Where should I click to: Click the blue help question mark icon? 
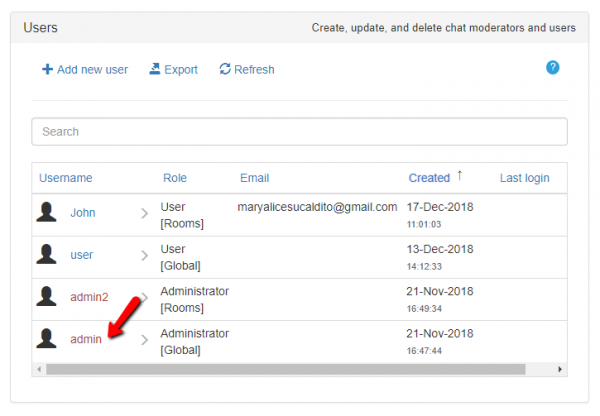(552, 68)
